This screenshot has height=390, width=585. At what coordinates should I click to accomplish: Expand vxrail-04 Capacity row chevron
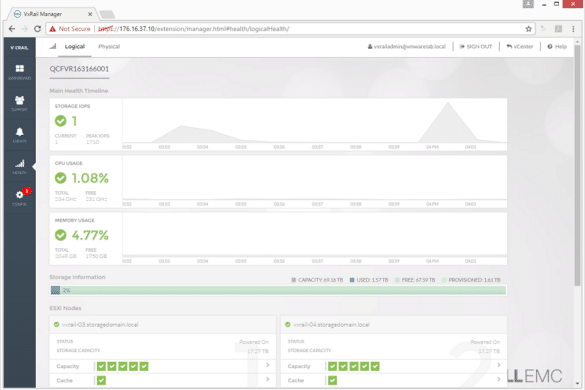499,365
